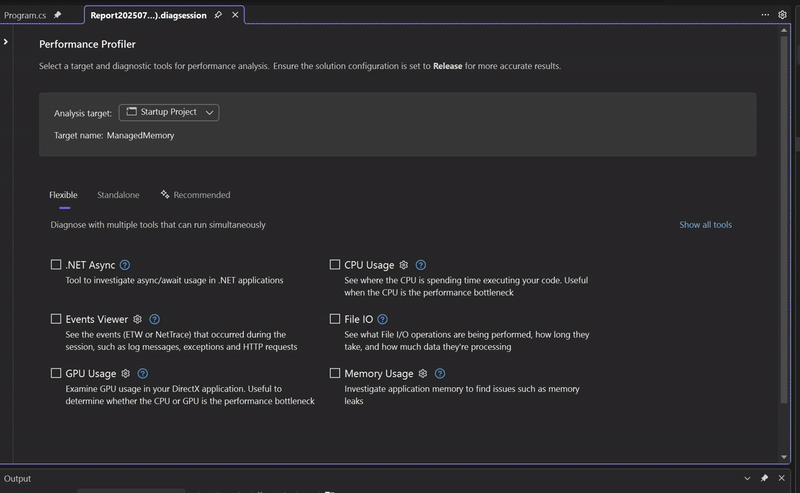Show help for GPU Usage

pyautogui.click(x=142, y=374)
